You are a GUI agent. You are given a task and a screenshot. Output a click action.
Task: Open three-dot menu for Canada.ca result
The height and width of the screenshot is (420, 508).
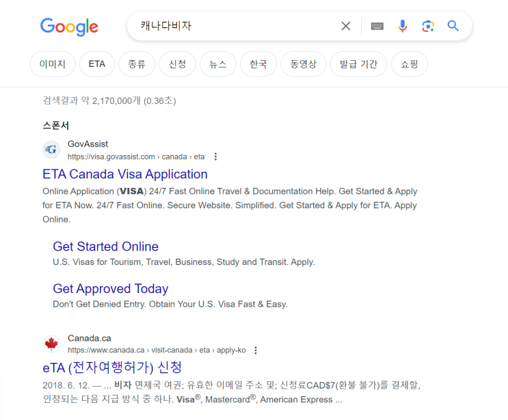pos(256,350)
